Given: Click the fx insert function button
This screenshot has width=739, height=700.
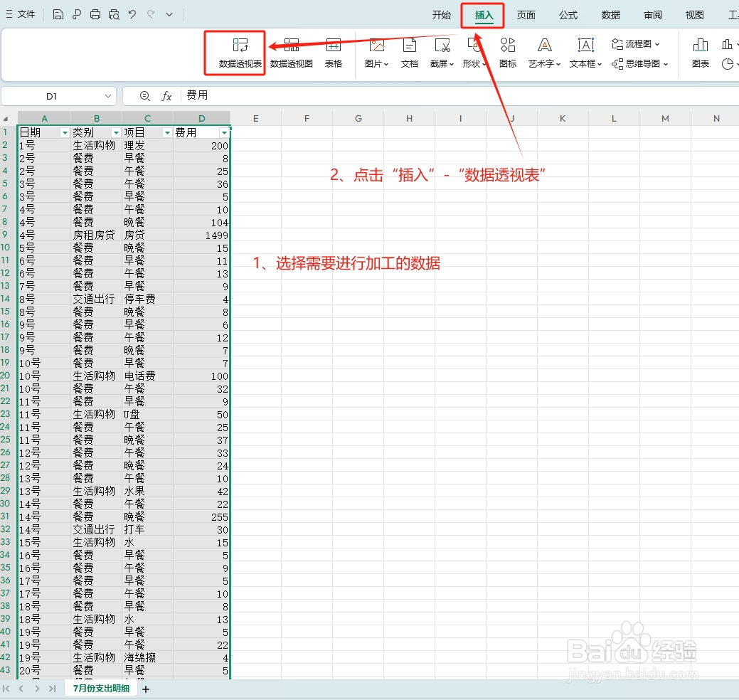Looking at the screenshot, I should point(166,95).
